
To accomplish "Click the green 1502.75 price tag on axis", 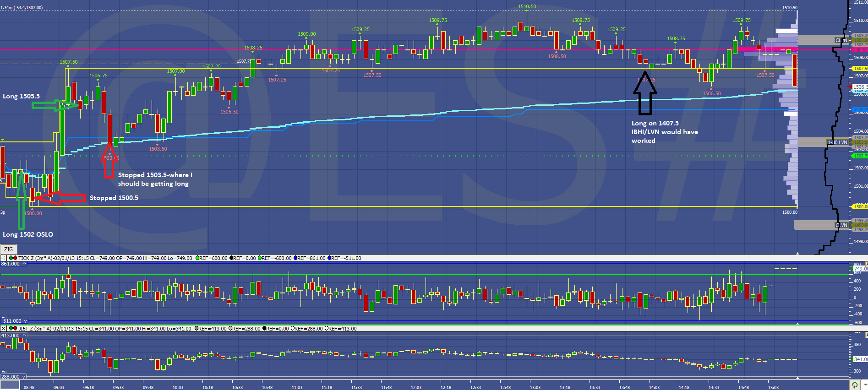I will [860, 156].
